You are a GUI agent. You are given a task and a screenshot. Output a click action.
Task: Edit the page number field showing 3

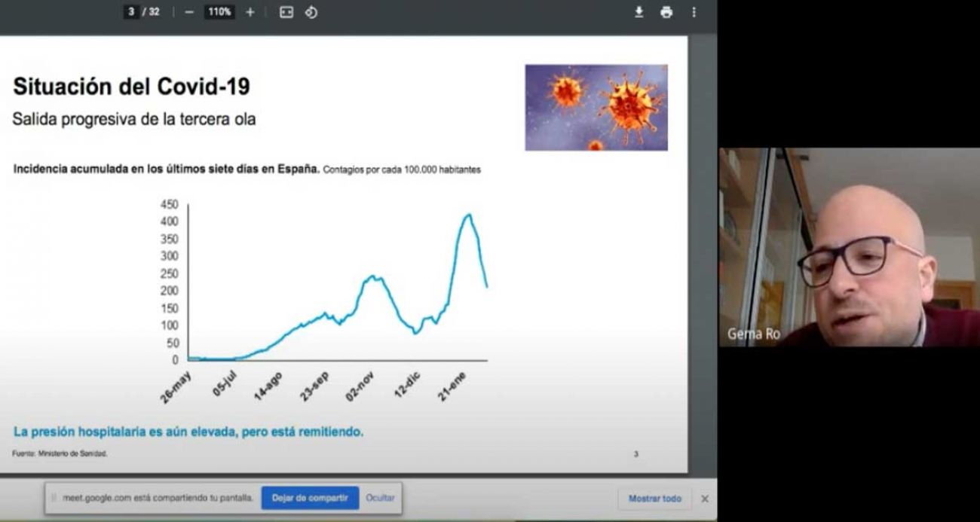pyautogui.click(x=130, y=12)
